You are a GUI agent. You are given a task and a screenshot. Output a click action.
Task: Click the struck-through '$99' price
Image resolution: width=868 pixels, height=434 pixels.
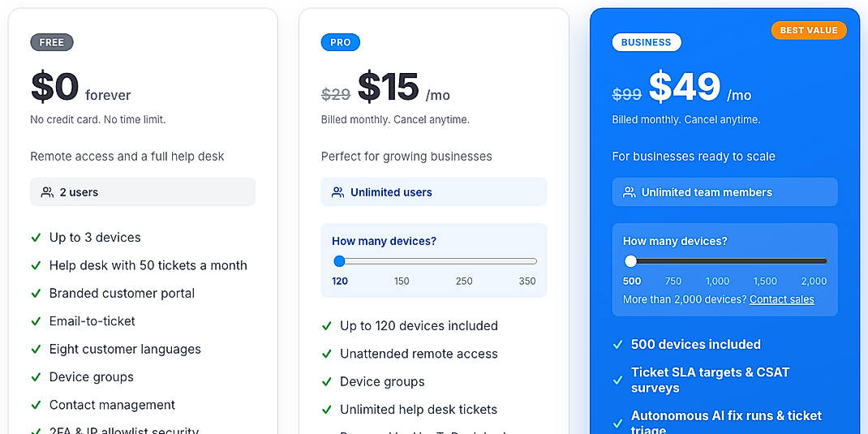[x=626, y=95]
